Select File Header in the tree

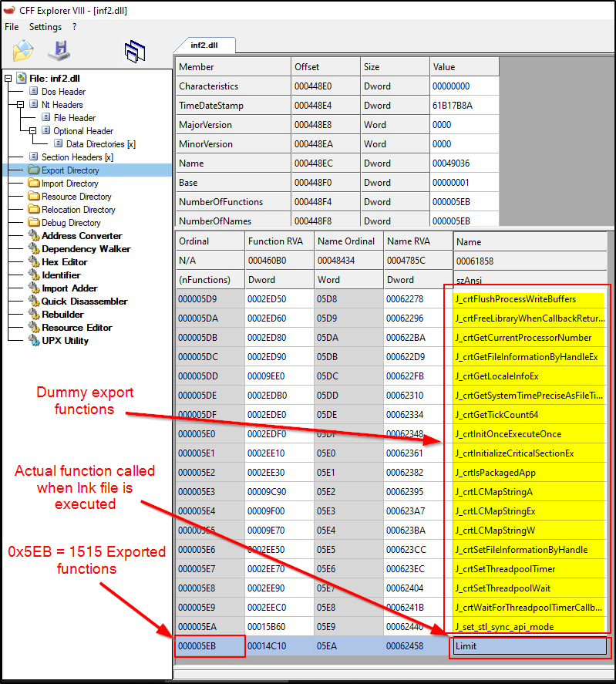point(75,118)
